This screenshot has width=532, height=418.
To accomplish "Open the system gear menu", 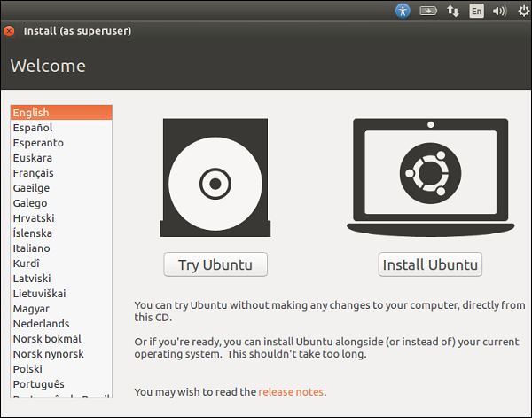I will [x=522, y=12].
